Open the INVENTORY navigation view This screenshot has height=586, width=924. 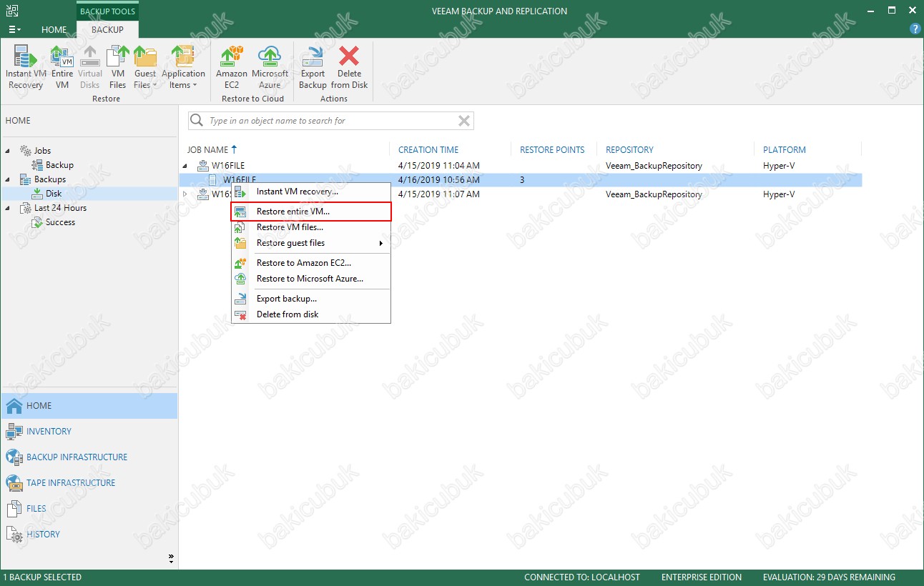click(x=89, y=432)
